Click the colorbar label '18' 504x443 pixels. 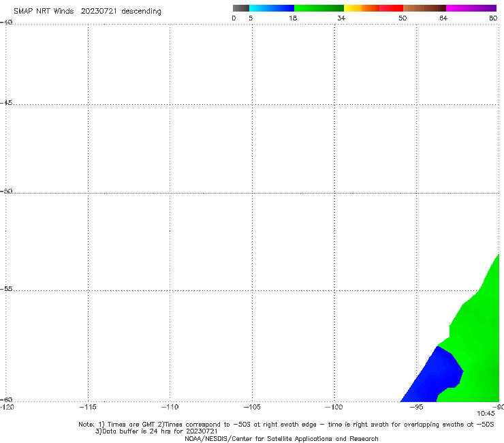click(x=293, y=18)
